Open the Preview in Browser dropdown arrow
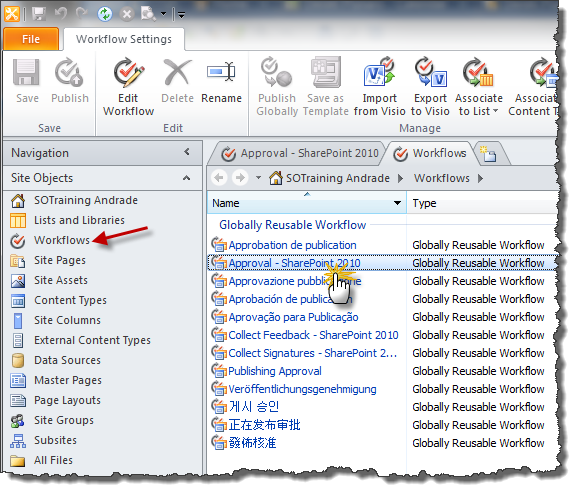The height and width of the screenshot is (492, 577). click(x=163, y=14)
